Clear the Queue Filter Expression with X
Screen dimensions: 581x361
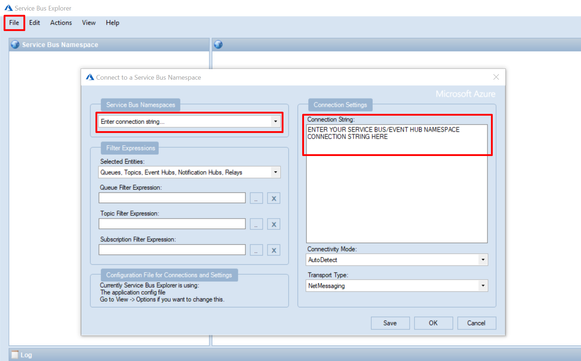point(274,198)
